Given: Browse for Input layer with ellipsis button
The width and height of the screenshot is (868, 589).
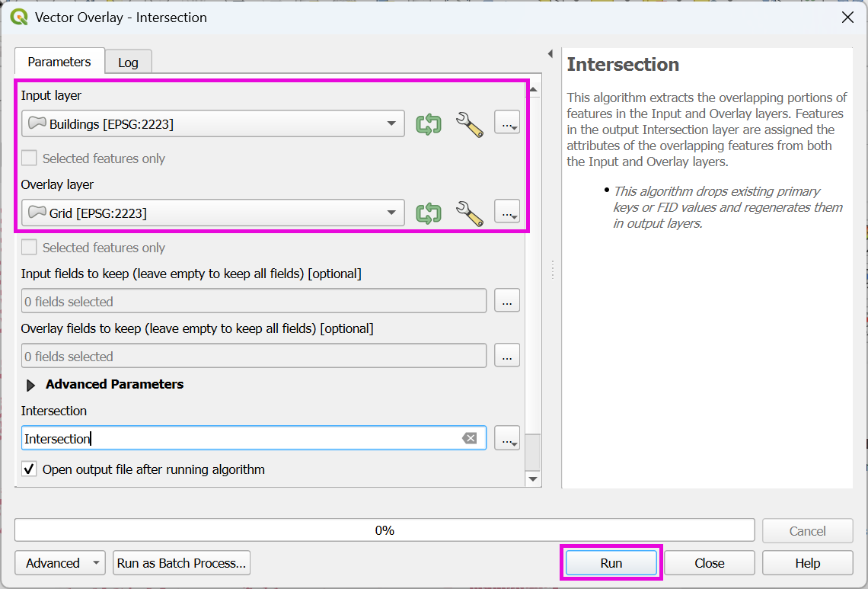Looking at the screenshot, I should (507, 123).
